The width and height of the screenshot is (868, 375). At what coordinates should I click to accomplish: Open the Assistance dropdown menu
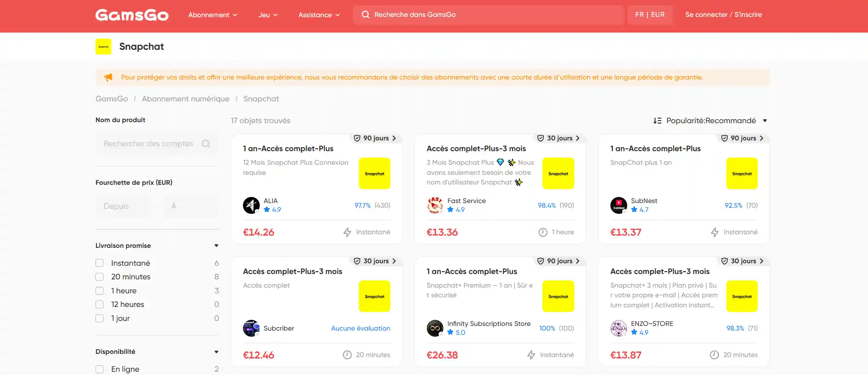click(x=319, y=15)
